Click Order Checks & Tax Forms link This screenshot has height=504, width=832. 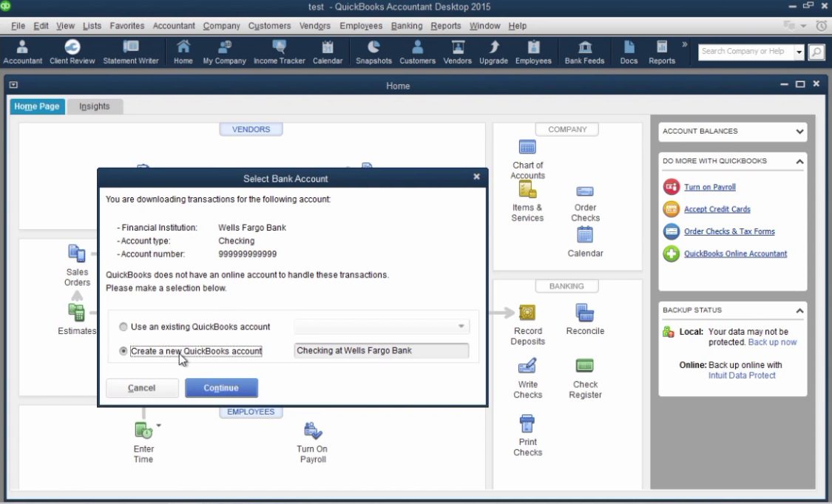pyautogui.click(x=729, y=231)
